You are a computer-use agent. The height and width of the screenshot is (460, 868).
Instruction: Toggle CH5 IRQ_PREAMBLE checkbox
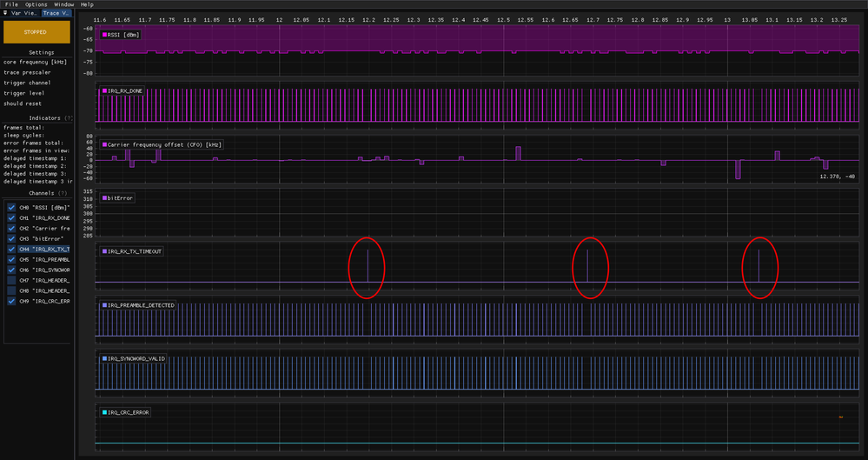11,259
